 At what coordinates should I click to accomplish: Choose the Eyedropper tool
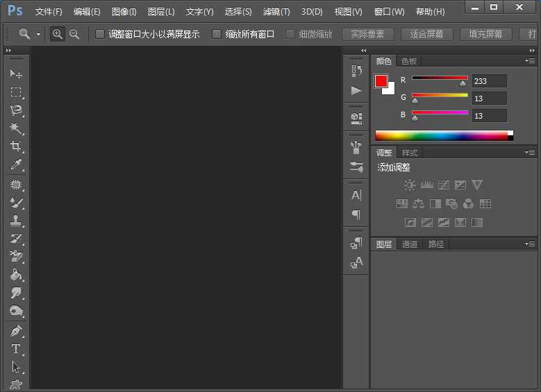click(x=16, y=165)
